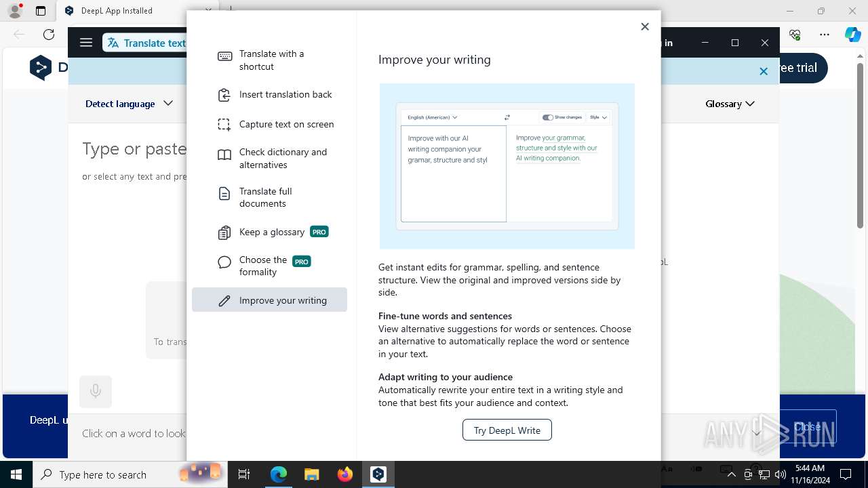Image resolution: width=868 pixels, height=488 pixels.
Task: Switch to Translate text tab
Action: pyautogui.click(x=146, y=43)
